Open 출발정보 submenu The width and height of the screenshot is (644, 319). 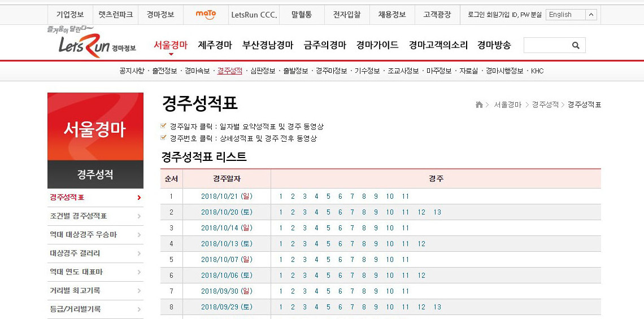point(295,71)
